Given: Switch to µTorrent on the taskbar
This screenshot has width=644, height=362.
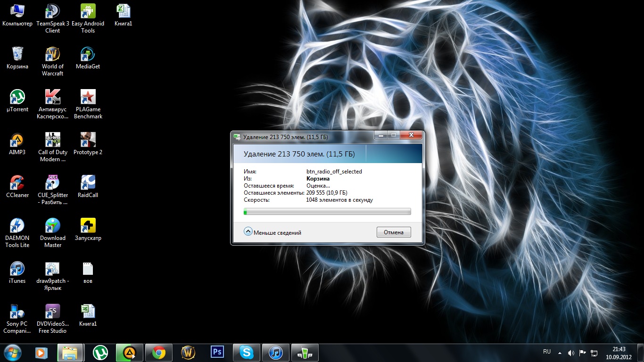Looking at the screenshot, I should coord(99,352).
